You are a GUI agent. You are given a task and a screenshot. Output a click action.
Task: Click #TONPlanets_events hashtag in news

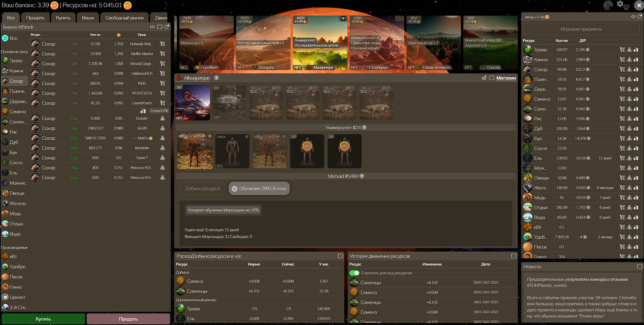click(547, 286)
